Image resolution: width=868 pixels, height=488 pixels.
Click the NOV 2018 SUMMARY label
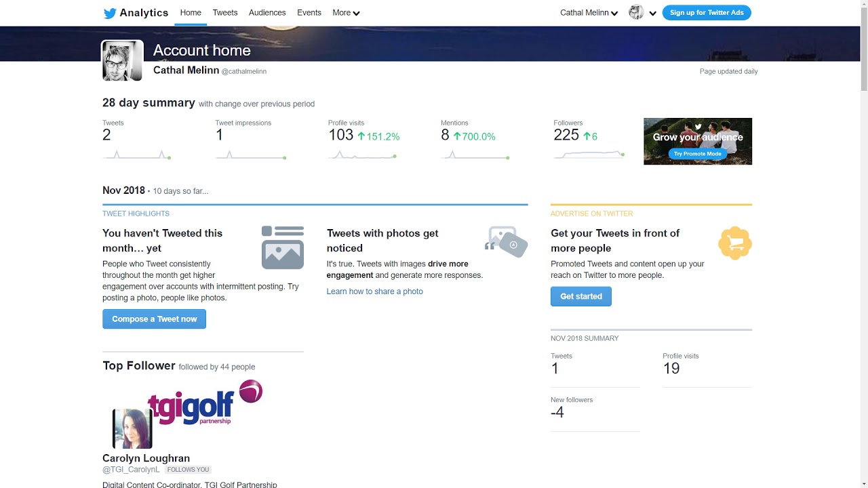pyautogui.click(x=585, y=338)
